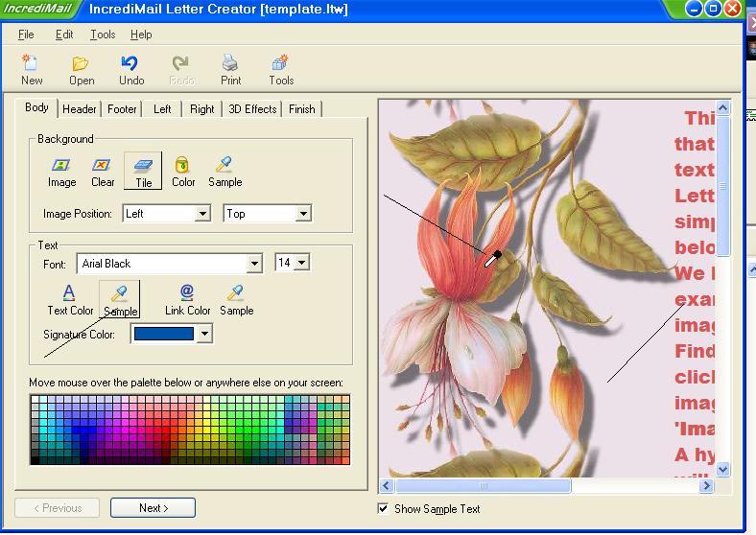Switch to the Right tab
The image size is (756, 535).
coord(201,109)
